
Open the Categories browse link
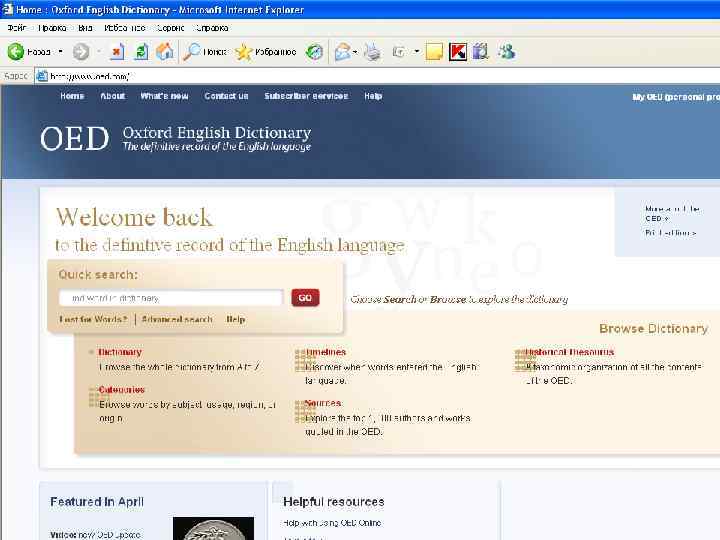pyautogui.click(x=122, y=389)
